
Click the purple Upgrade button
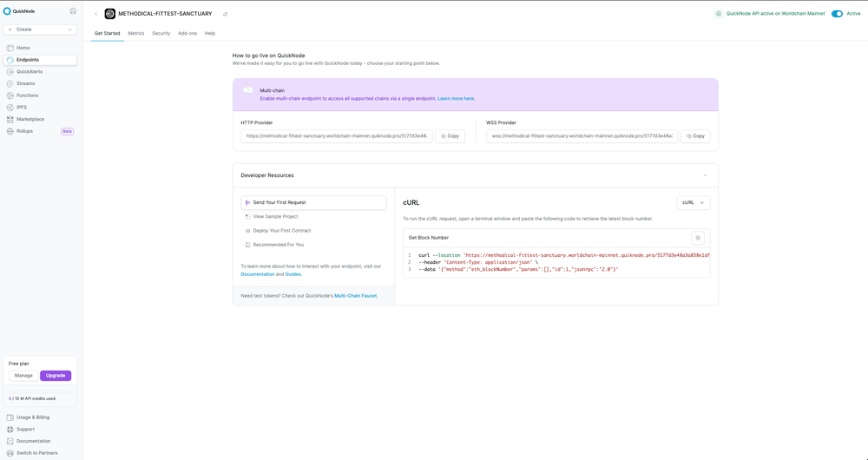pyautogui.click(x=56, y=376)
